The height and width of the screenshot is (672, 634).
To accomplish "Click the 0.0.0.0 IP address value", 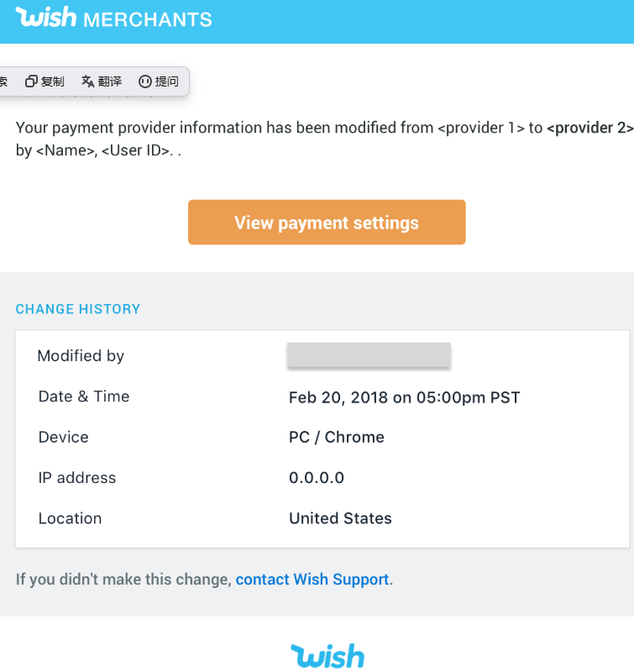I will click(317, 478).
